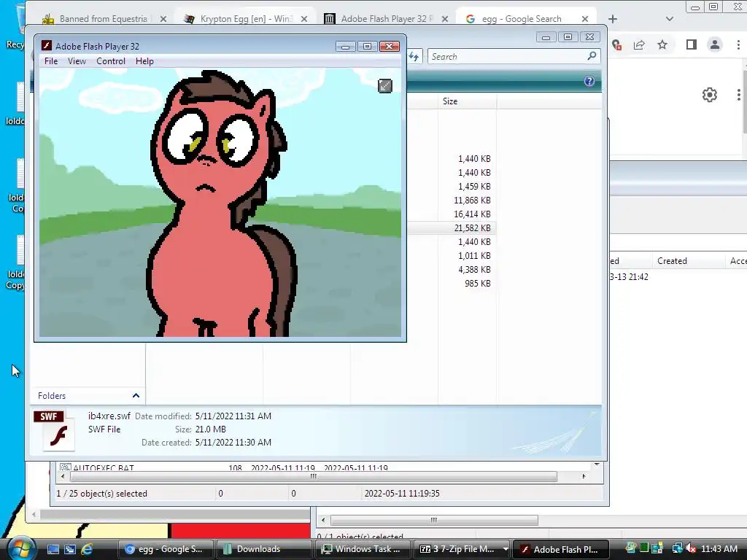Open the File menu in Flash Player
Viewport: 747px width, 560px height.
(x=51, y=61)
